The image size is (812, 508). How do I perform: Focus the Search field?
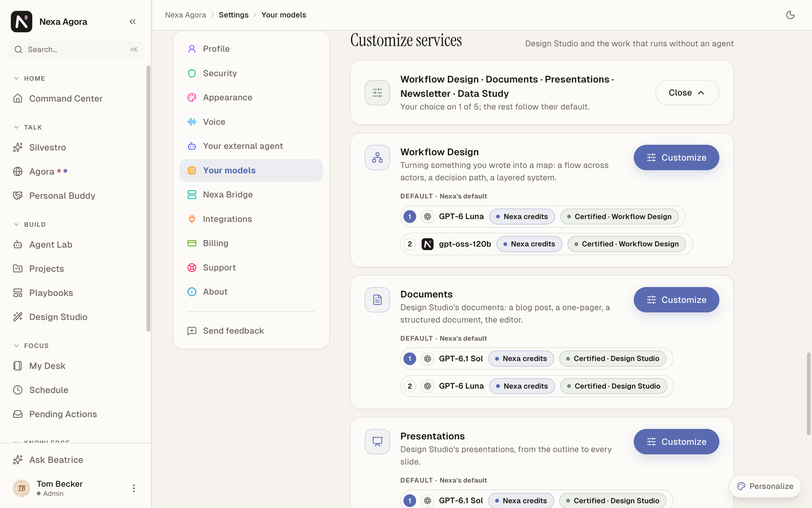tap(76, 50)
